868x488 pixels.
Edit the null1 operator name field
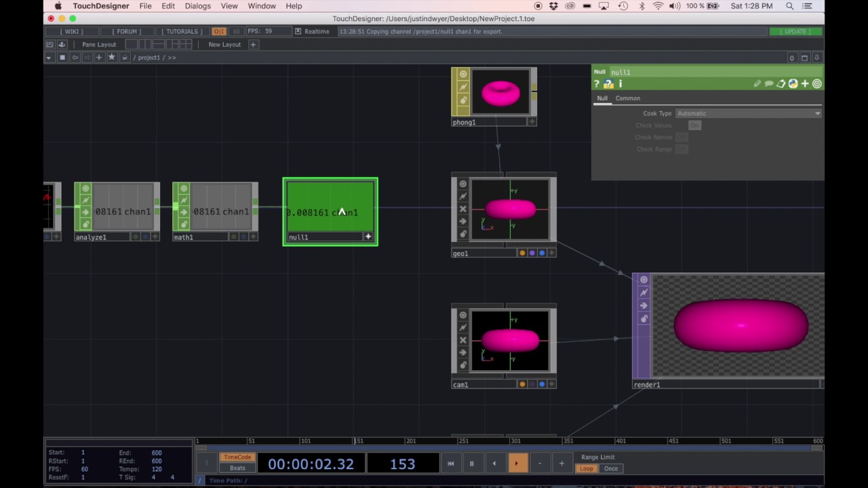(715, 72)
